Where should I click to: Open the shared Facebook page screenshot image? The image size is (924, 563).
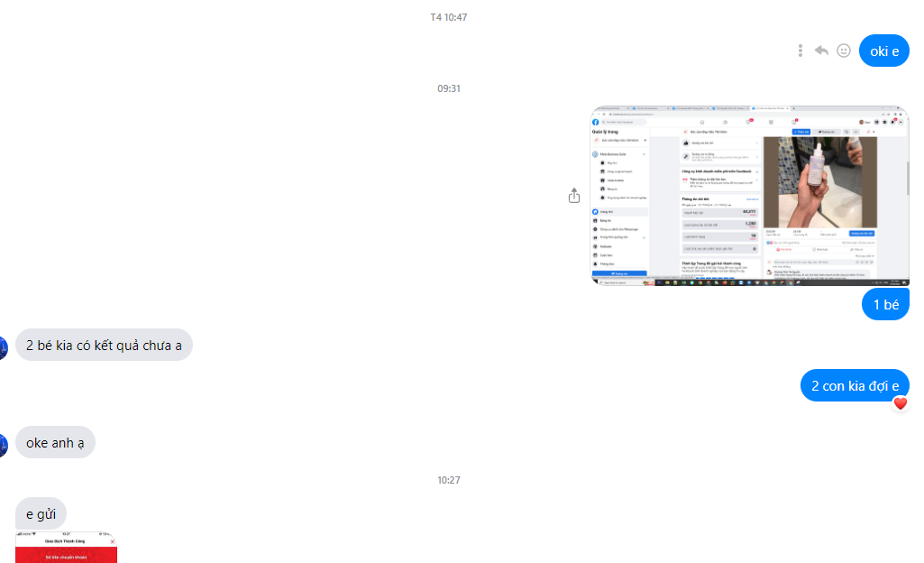coord(750,196)
